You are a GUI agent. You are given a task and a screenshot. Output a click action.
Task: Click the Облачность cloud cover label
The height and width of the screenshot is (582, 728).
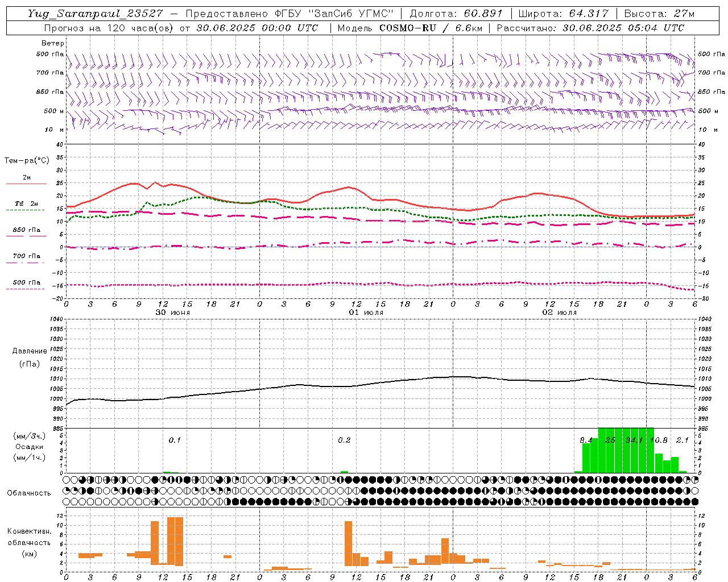click(x=29, y=493)
